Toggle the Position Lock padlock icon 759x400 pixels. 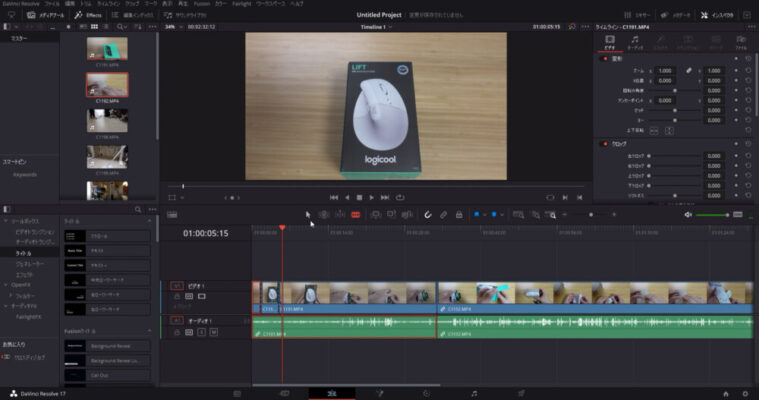tap(459, 214)
